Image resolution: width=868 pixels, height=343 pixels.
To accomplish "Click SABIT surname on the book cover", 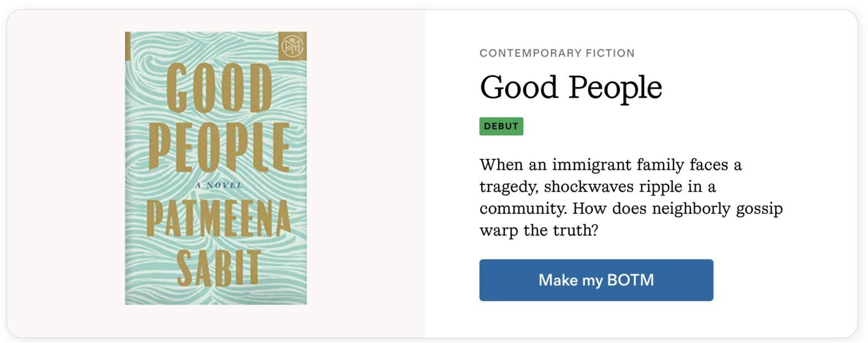I will pos(218,268).
